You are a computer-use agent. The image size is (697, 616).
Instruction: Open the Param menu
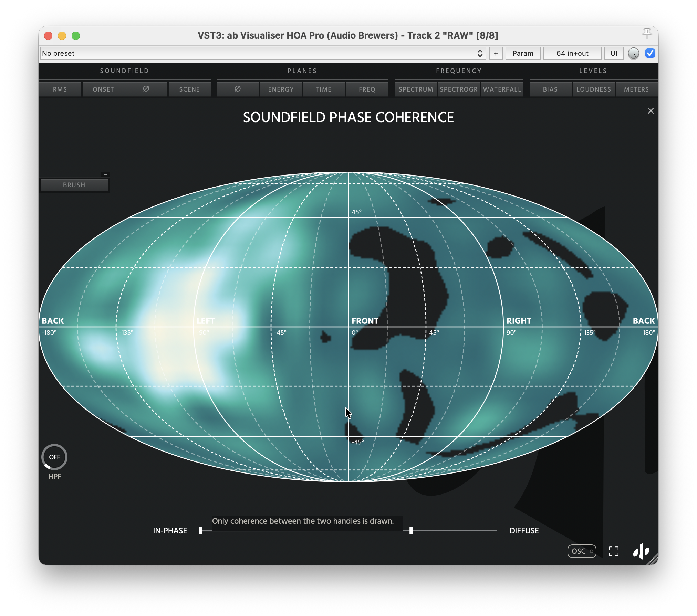[523, 53]
